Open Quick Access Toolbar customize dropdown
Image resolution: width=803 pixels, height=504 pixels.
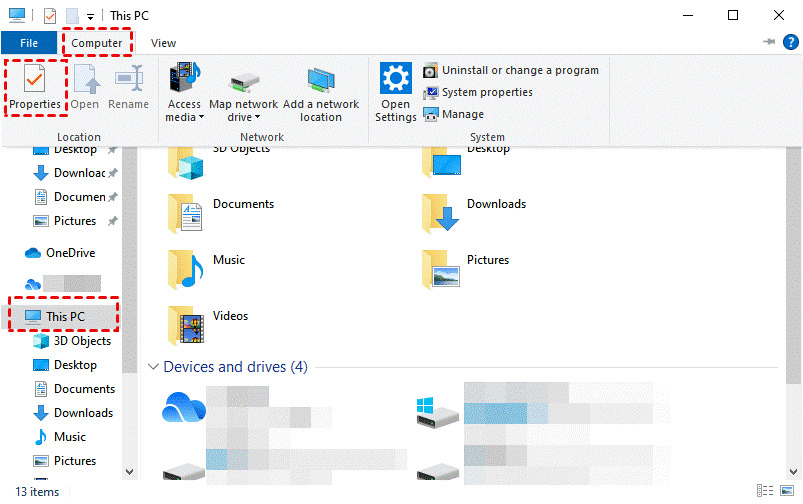pos(90,16)
